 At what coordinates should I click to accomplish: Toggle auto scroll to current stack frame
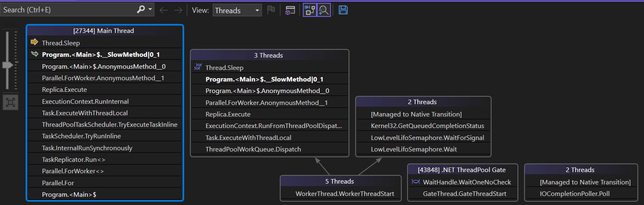[309, 10]
